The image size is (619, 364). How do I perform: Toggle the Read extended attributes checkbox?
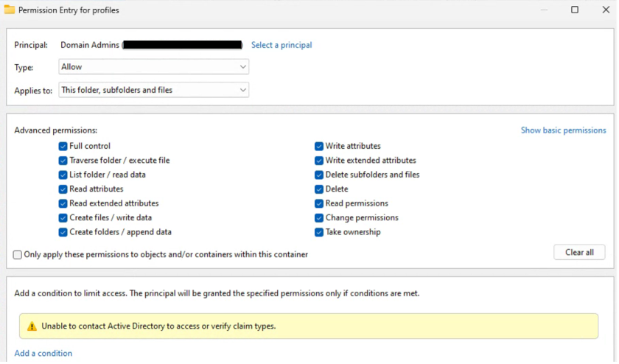[63, 203]
